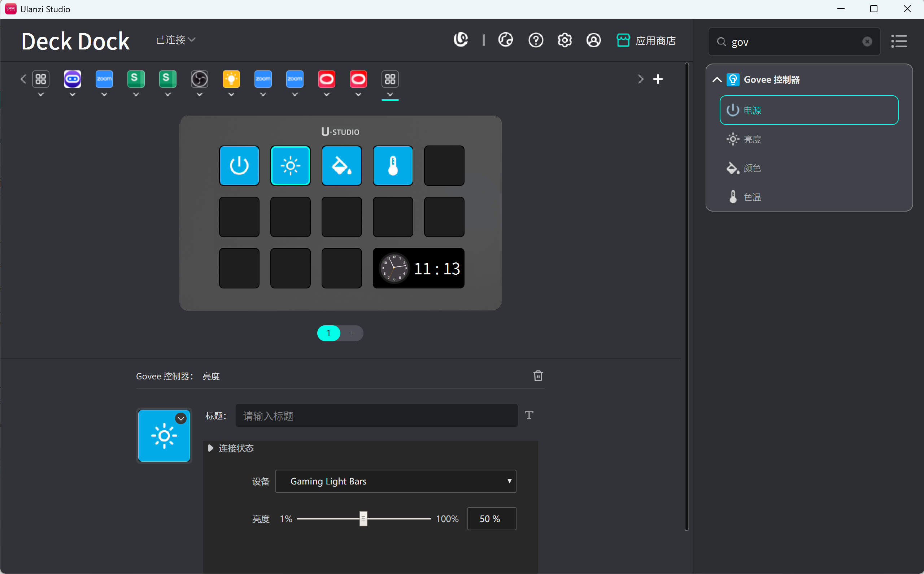This screenshot has width=924, height=574.
Task: Select 色温 in the Govee action list
Action: (x=752, y=197)
